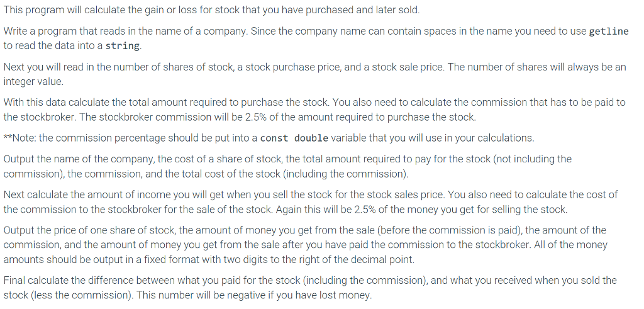This screenshot has width=644, height=309.
Task: Click on "With this data calculate" text
Action: (60, 103)
